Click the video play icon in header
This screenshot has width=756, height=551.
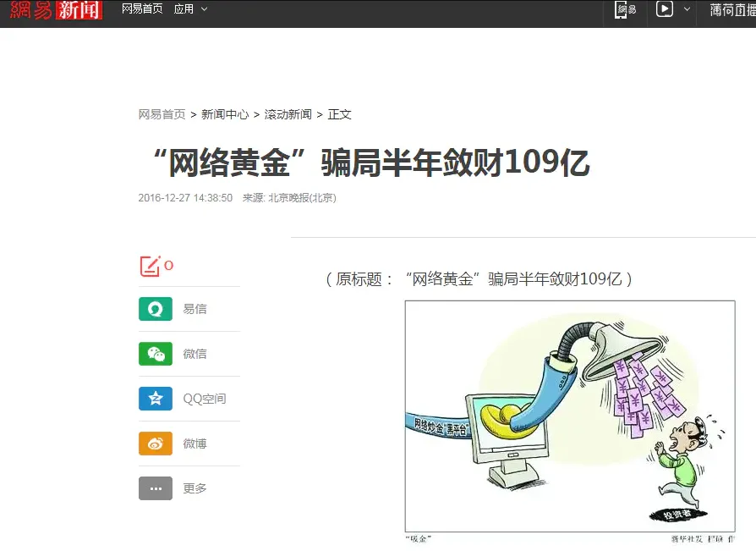click(x=665, y=8)
